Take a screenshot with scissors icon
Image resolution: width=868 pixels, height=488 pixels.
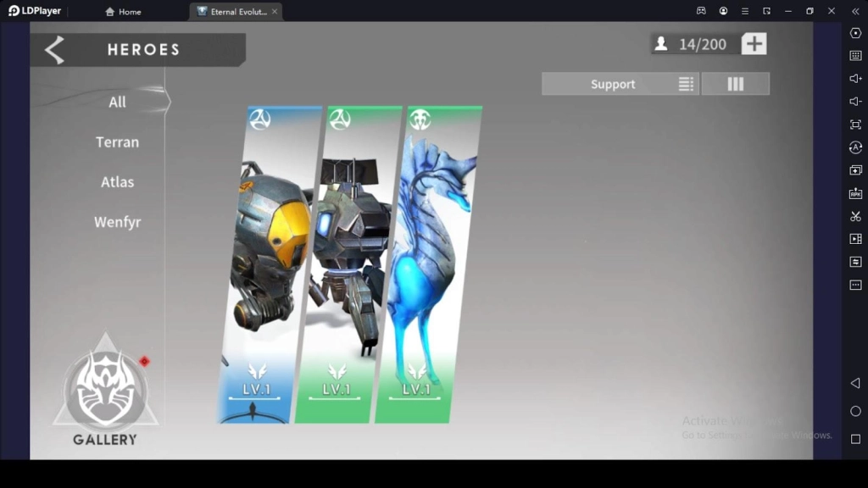(855, 216)
